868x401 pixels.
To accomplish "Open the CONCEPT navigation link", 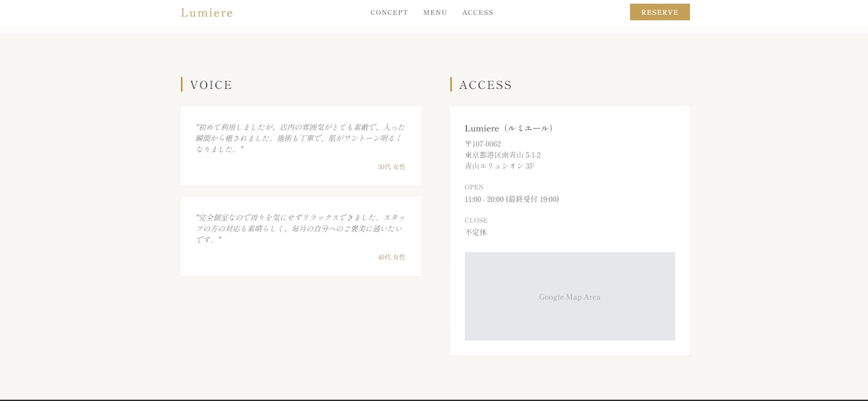I will pyautogui.click(x=389, y=12).
